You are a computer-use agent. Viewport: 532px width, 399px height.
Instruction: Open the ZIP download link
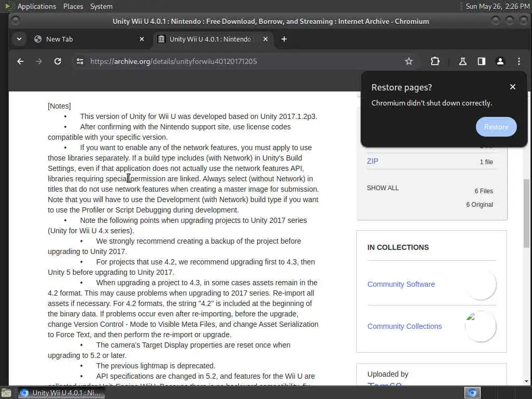tap(372, 161)
